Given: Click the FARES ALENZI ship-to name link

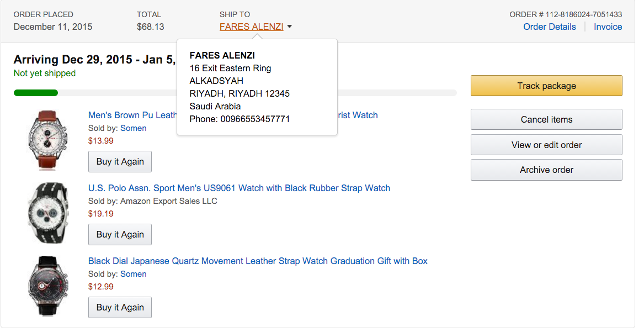Looking at the screenshot, I should coord(251,27).
